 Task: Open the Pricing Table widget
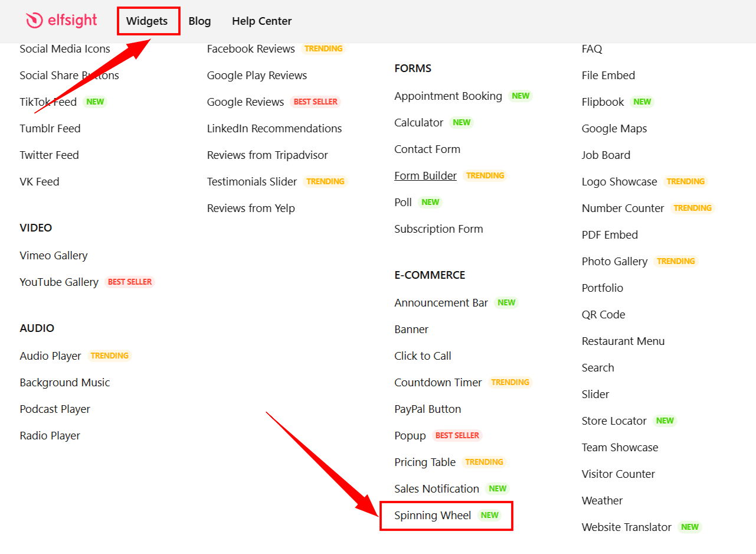point(425,462)
